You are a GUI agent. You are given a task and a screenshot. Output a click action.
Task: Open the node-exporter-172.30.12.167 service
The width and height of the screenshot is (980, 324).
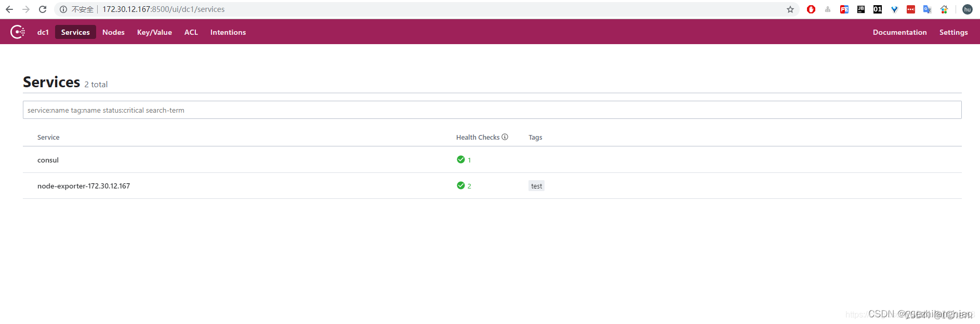point(84,186)
